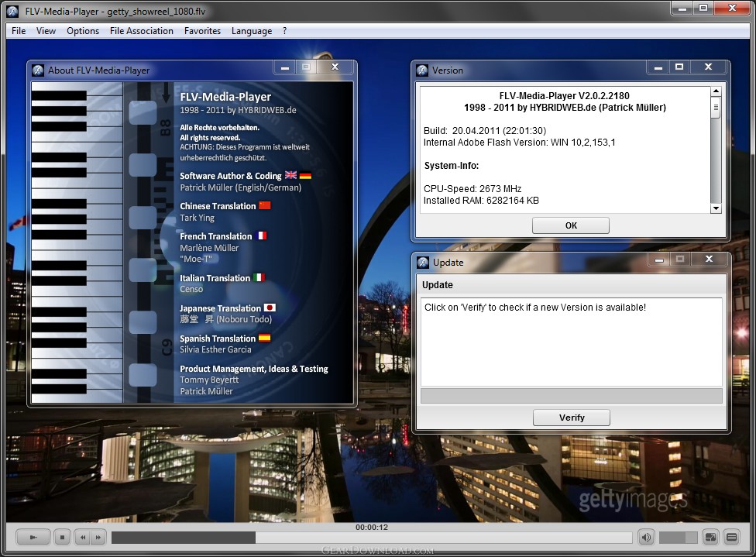Click the Update message text area

572,342
